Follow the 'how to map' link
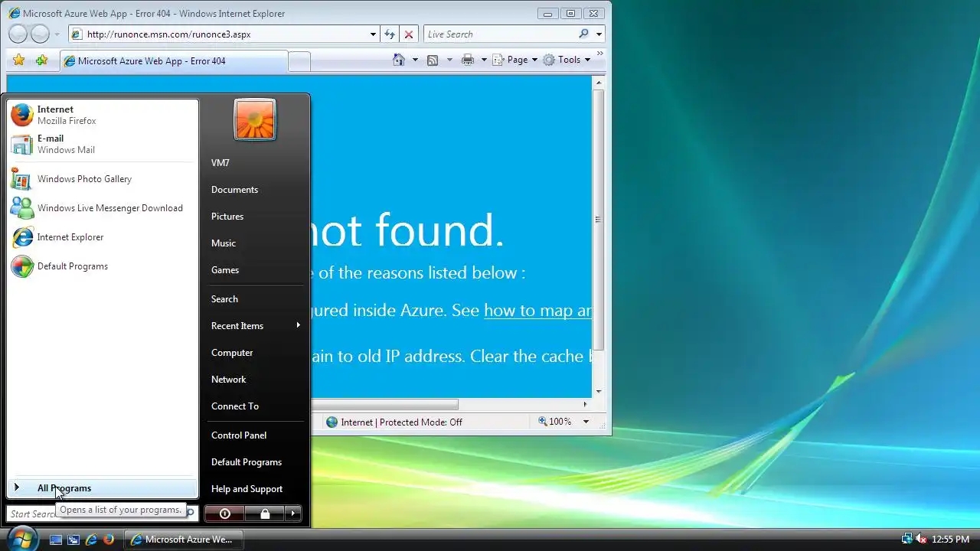The width and height of the screenshot is (980, 551). coord(537,311)
